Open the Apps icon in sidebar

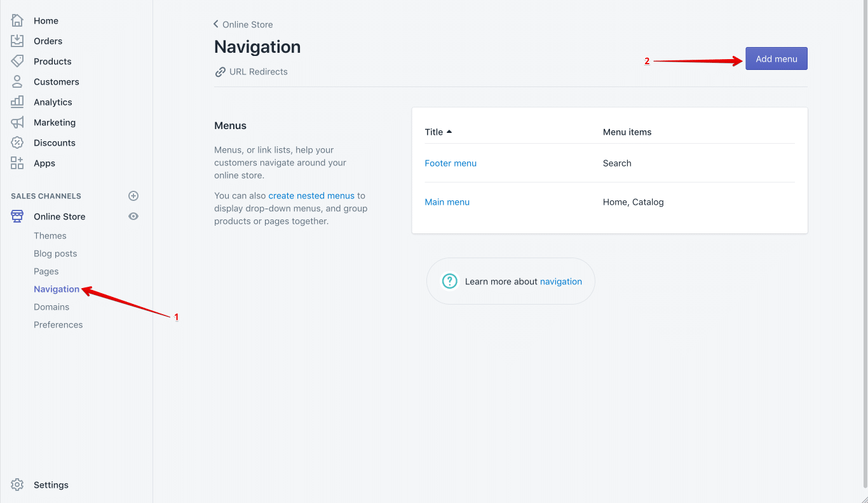pyautogui.click(x=17, y=163)
